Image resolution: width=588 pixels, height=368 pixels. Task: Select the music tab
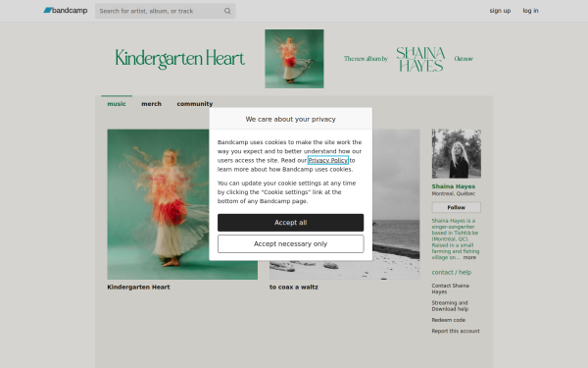pos(117,104)
